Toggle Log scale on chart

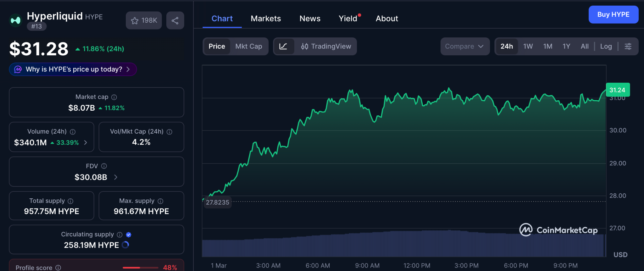606,47
